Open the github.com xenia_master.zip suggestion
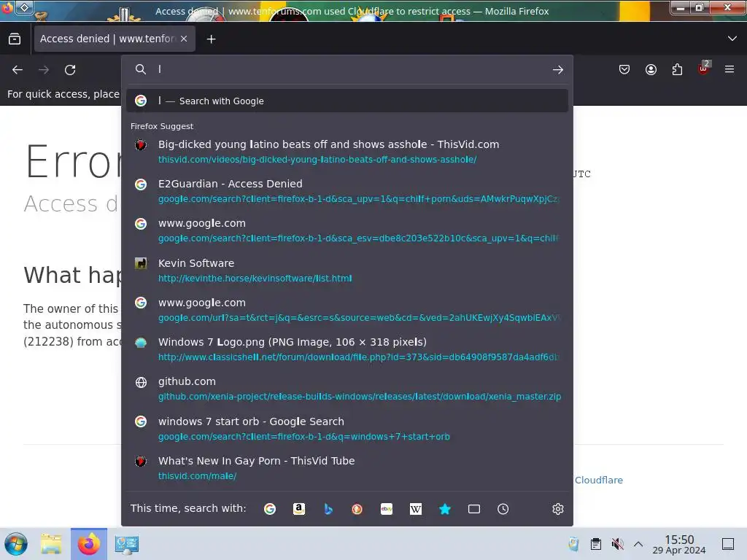The width and height of the screenshot is (747, 560). pos(347,389)
